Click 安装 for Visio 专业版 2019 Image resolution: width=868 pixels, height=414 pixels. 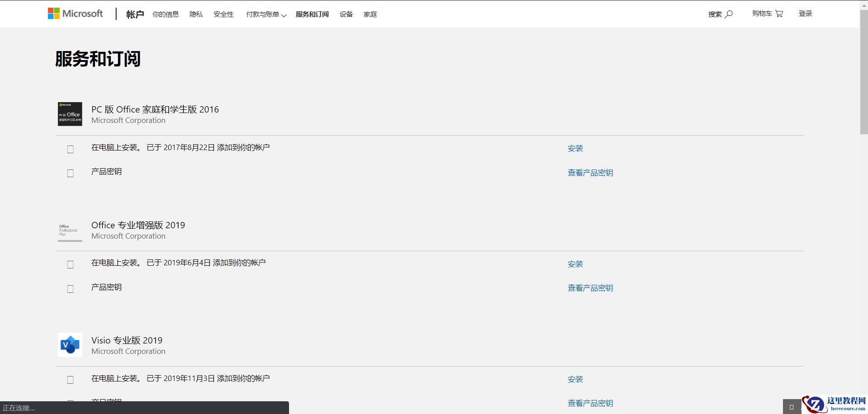coord(575,379)
